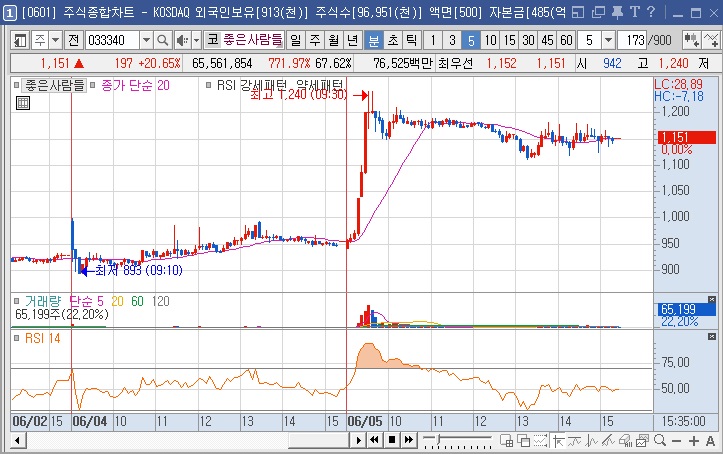Choose the 45-minute interval button
Image resolution: width=723 pixels, height=454 pixels.
pyautogui.click(x=547, y=41)
